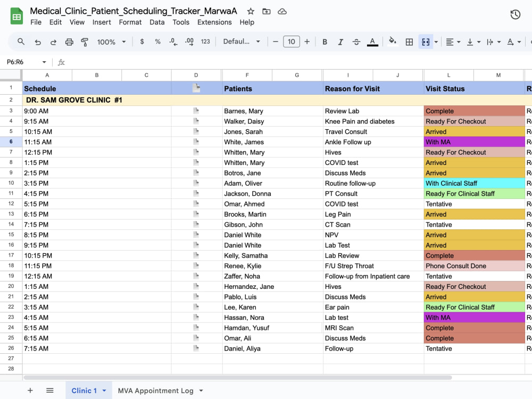Click the document title to rename
This screenshot has width=532, height=399.
pyautogui.click(x=134, y=11)
